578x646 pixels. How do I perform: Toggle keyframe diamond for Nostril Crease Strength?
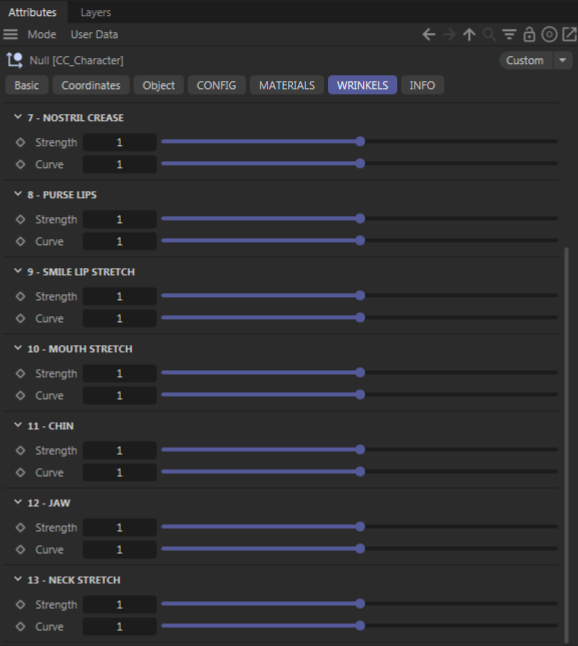click(x=20, y=143)
